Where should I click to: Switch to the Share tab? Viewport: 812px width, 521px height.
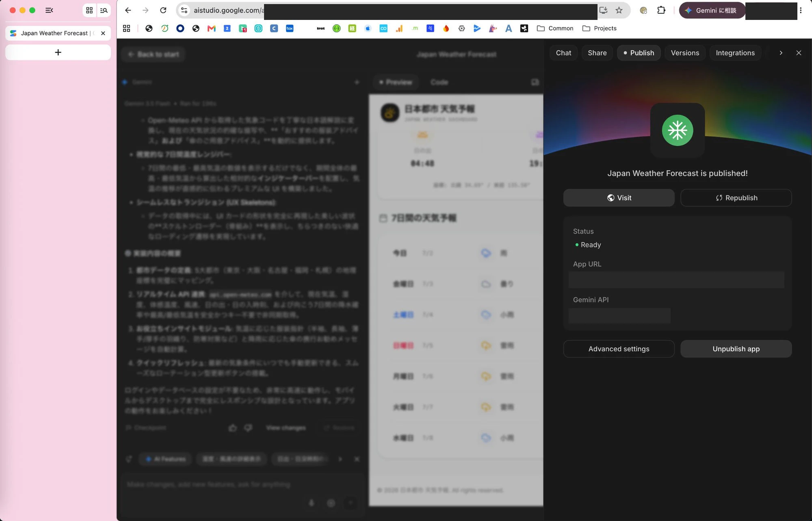point(597,53)
